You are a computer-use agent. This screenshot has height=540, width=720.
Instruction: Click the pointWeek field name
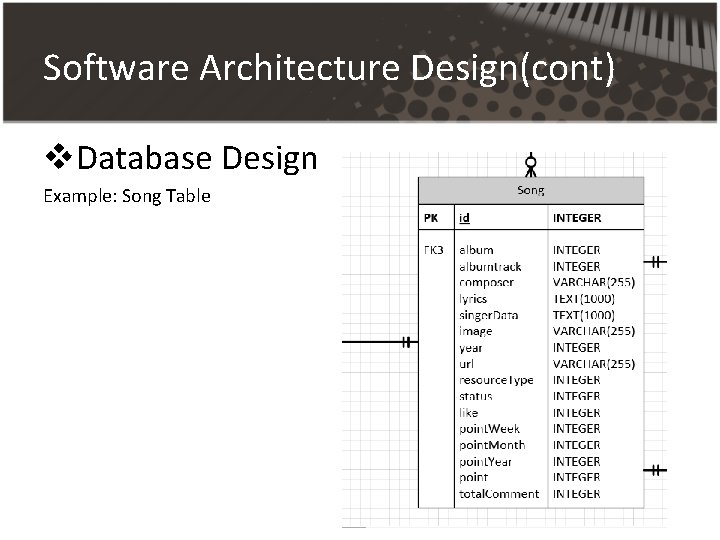coord(489,429)
